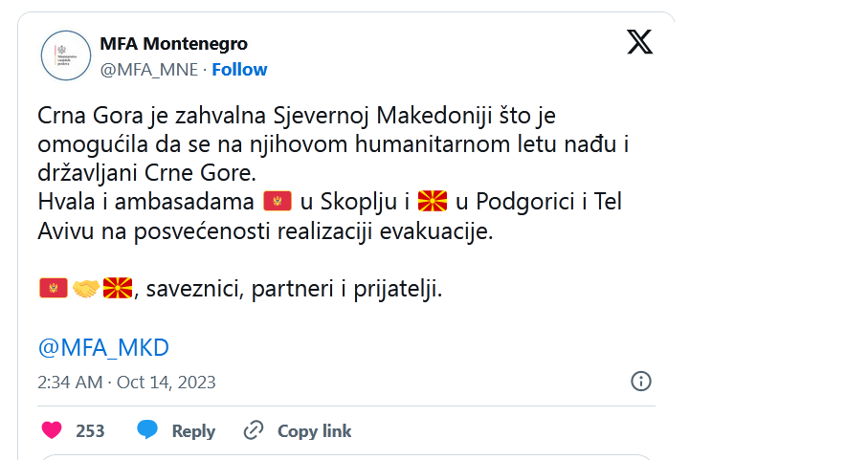Image resolution: width=868 pixels, height=460 pixels.
Task: Click the tweet info circle icon
Action: point(641,382)
